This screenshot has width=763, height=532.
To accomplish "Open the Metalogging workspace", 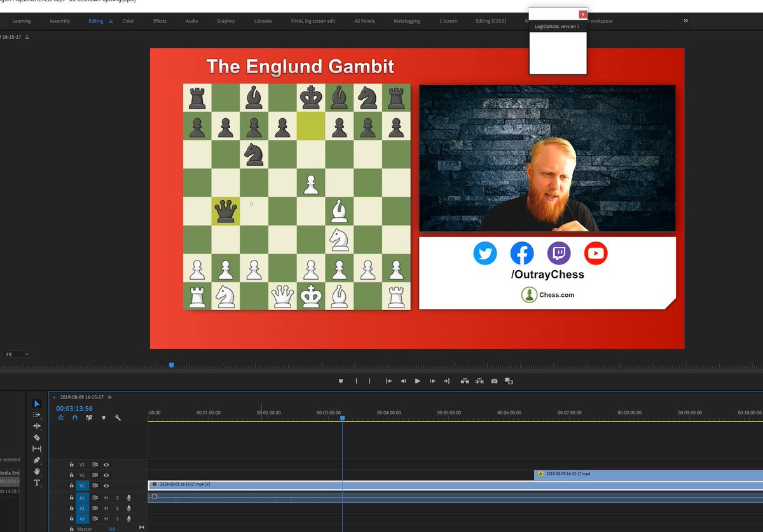I will (407, 21).
